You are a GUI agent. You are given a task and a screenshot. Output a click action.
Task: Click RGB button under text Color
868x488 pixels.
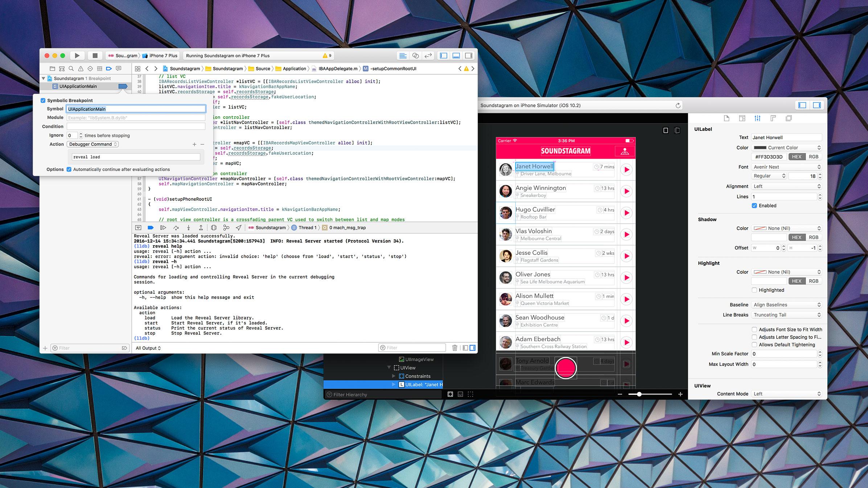point(814,157)
